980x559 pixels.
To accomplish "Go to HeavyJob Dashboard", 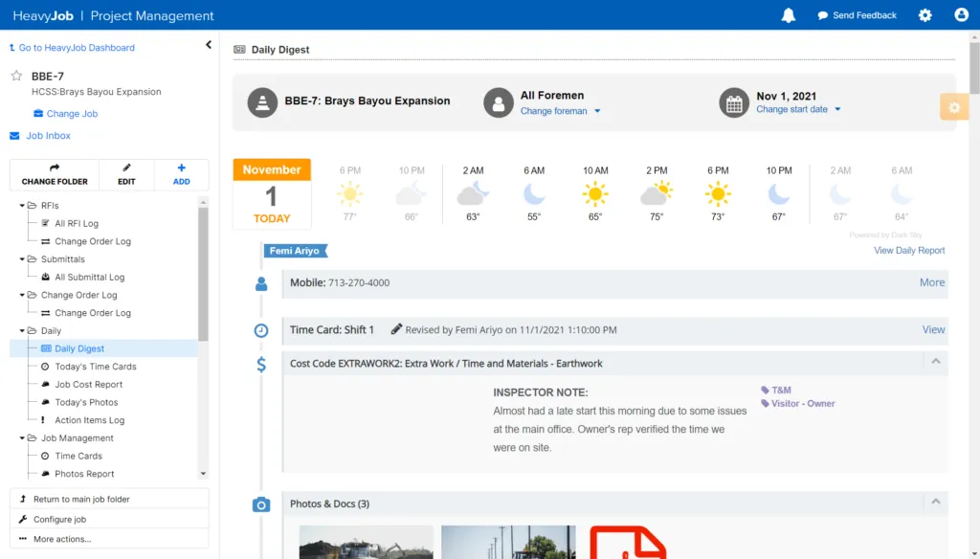I will pyautogui.click(x=72, y=48).
